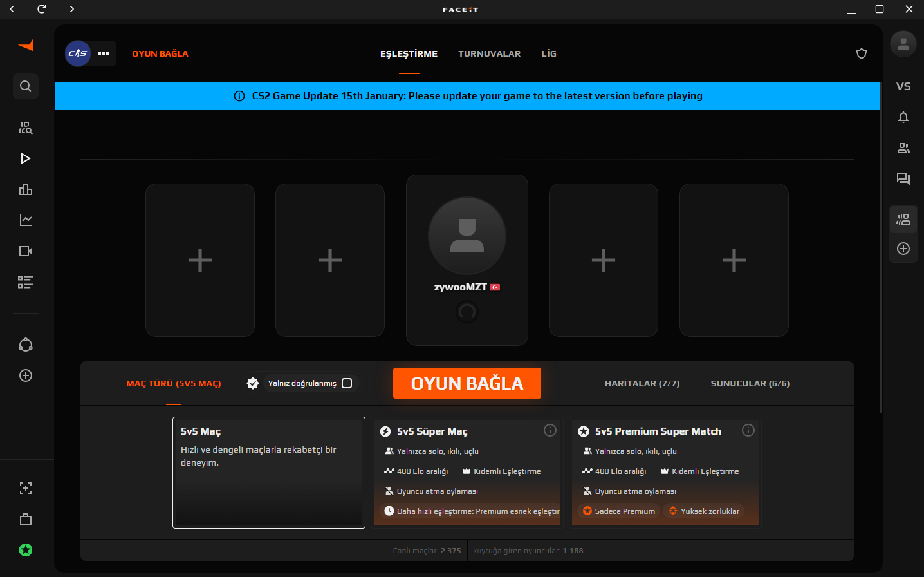Click the Sadece Premium tag
The width and height of the screenshot is (924, 577).
point(619,511)
